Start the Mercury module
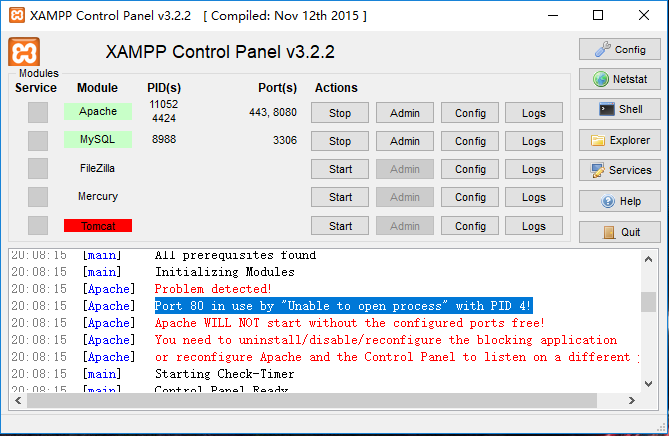 (340, 198)
